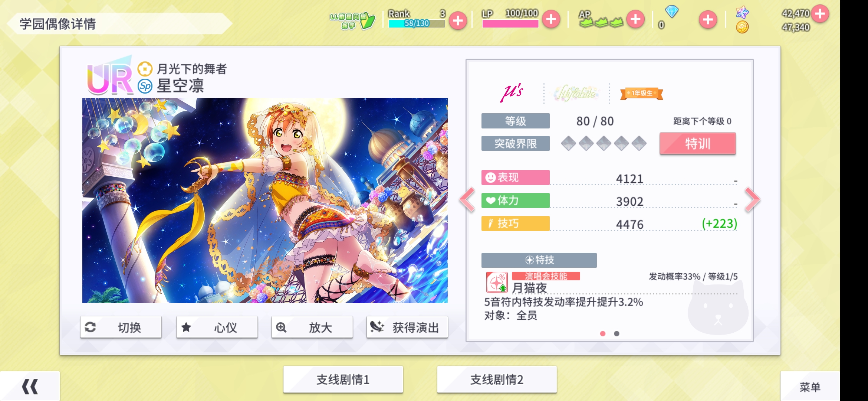Click the double-arrow back icon
Image resolution: width=868 pixels, height=401 pixels.
coord(30,387)
